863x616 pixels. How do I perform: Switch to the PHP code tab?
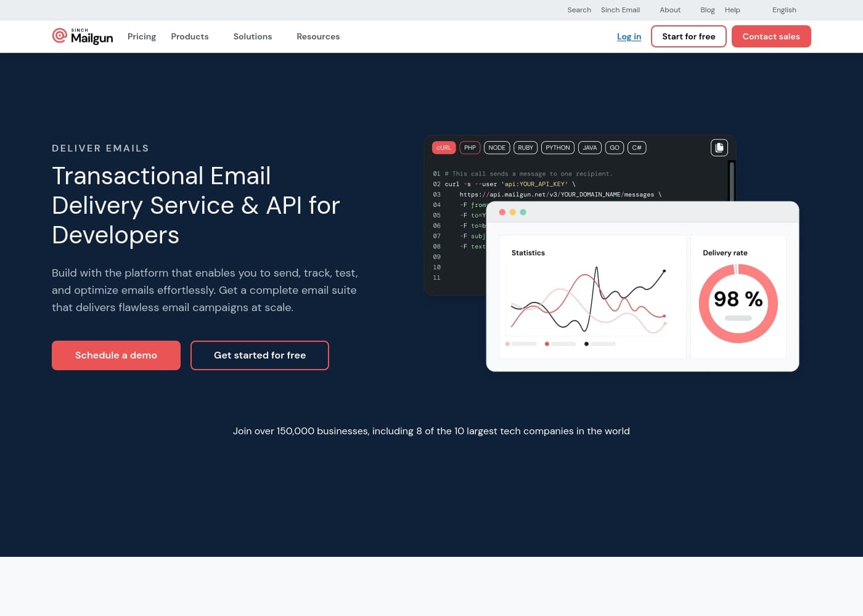470,148
